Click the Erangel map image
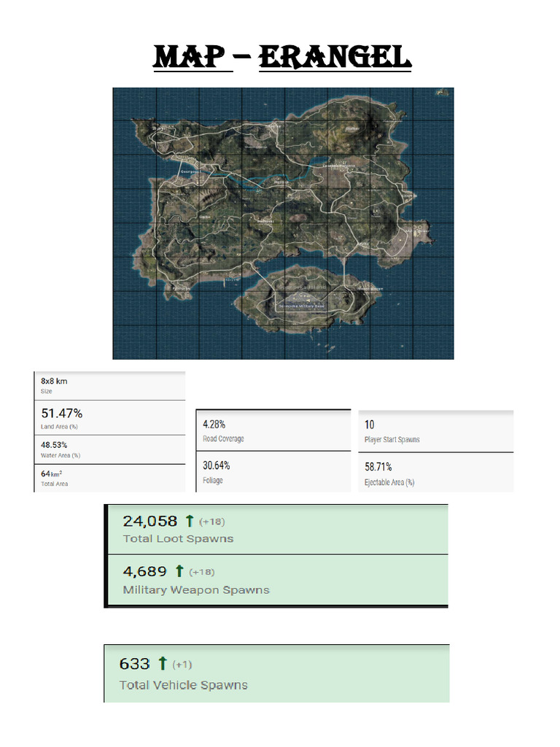The width and height of the screenshot is (560, 747). point(283,223)
